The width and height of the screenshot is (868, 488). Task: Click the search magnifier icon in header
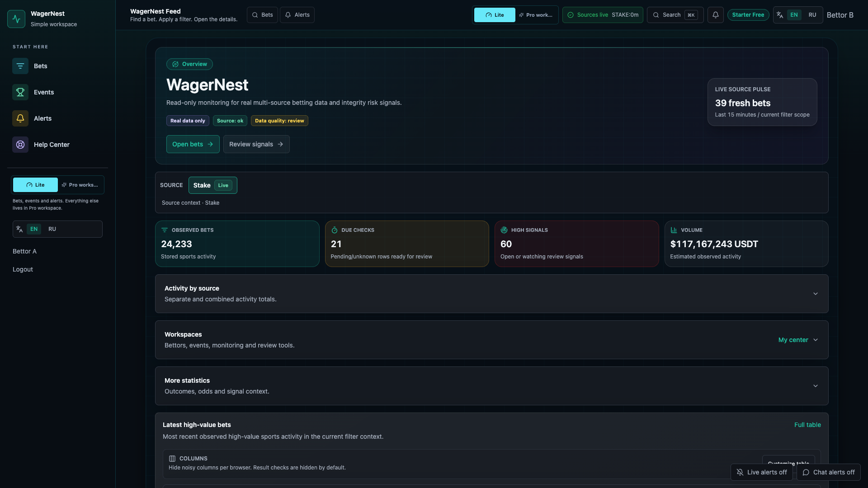pyautogui.click(x=656, y=15)
